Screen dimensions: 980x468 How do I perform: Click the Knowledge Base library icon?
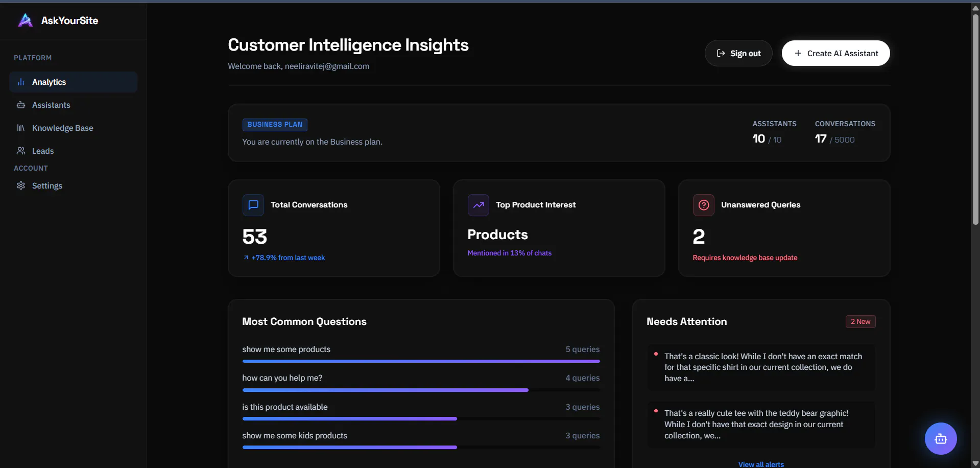coord(21,128)
